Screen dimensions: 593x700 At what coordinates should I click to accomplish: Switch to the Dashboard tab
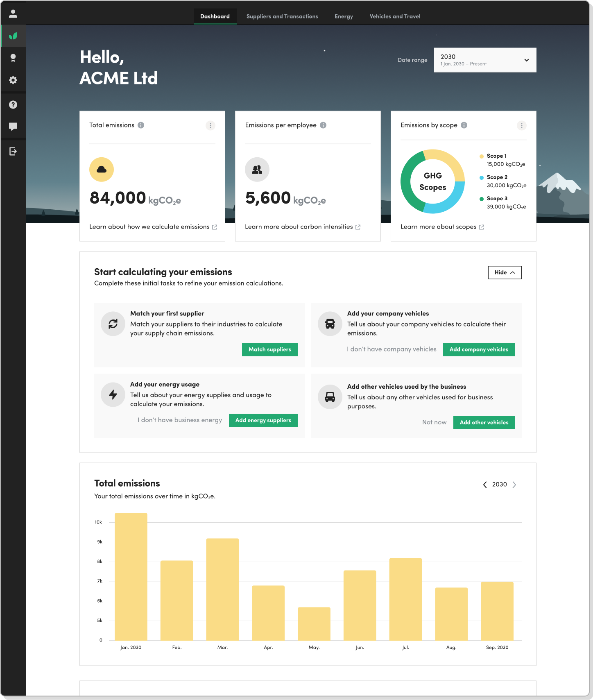[215, 16]
